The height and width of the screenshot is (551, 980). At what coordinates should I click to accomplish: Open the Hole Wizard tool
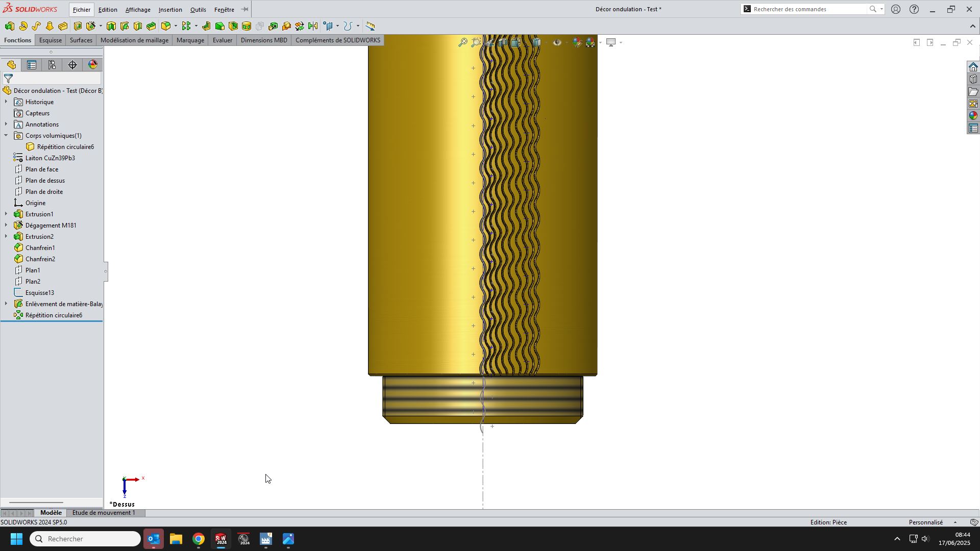91,26
